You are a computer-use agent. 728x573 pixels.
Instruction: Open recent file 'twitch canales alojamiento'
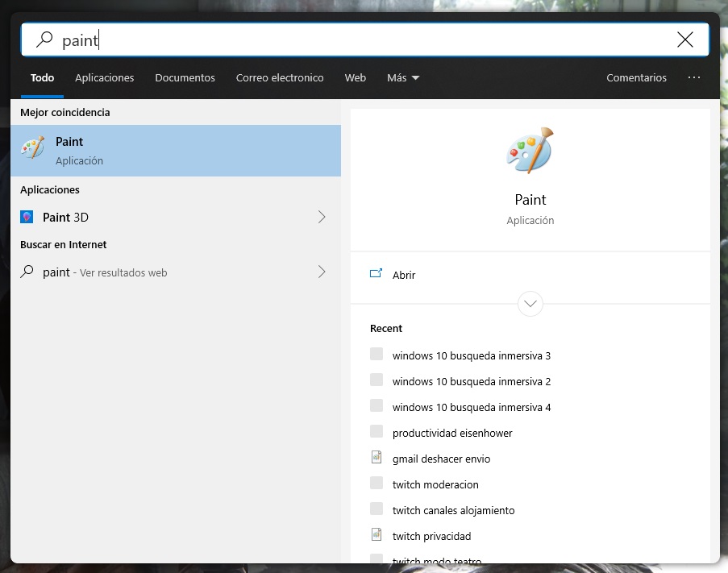point(453,510)
